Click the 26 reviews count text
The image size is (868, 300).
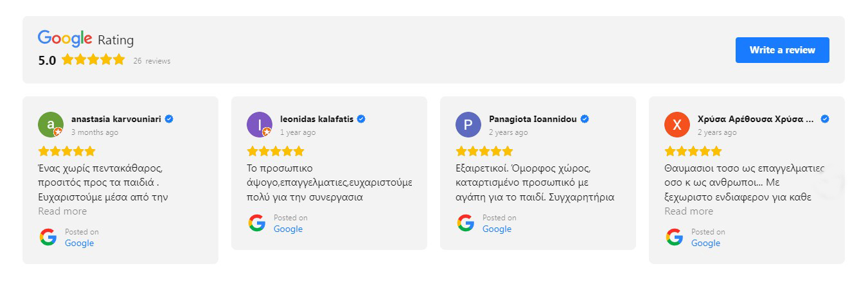pyautogui.click(x=152, y=61)
